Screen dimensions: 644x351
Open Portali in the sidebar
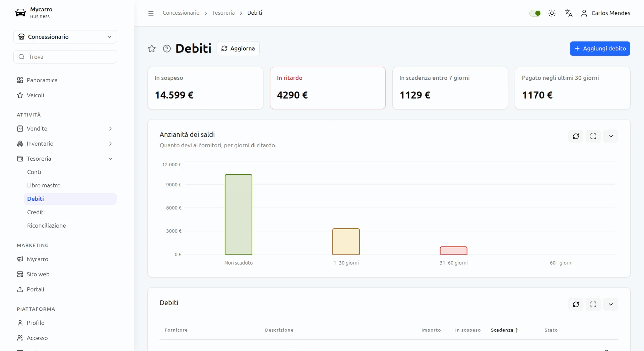click(65, 289)
